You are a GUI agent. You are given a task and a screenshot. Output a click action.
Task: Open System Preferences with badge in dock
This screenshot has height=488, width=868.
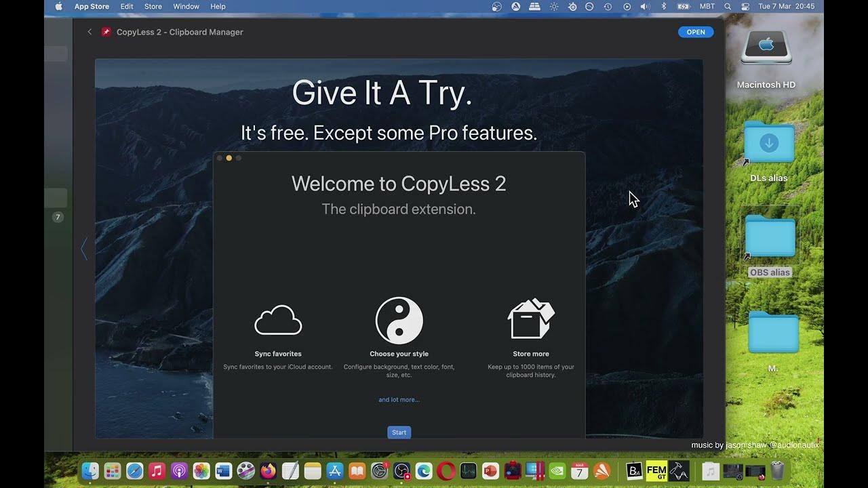[x=380, y=470]
